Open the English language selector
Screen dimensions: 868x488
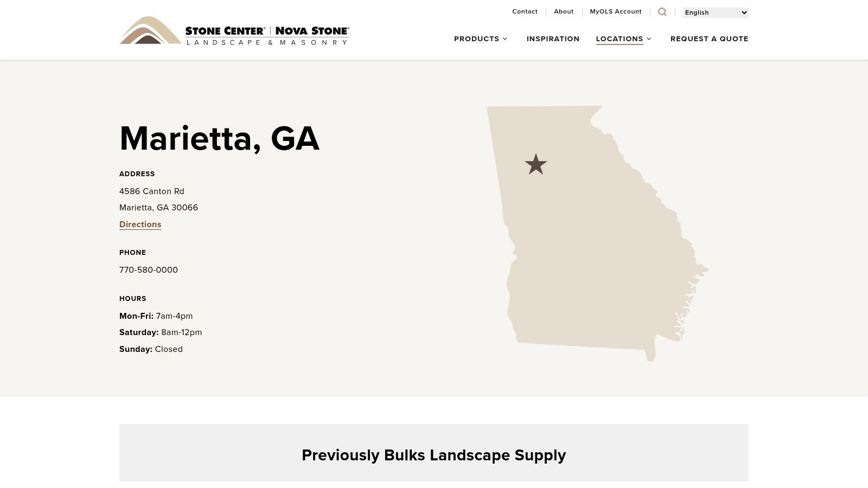tap(715, 12)
